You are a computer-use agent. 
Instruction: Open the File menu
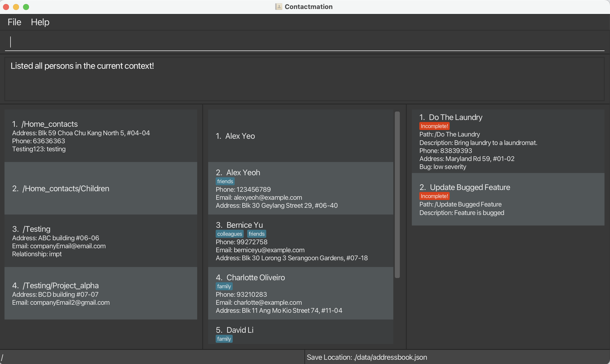[14, 22]
